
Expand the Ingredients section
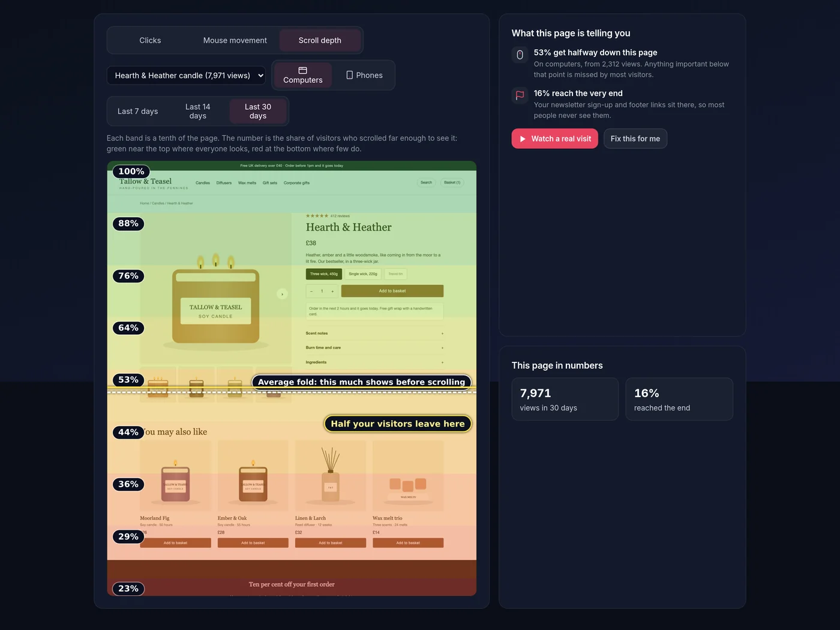[374, 362]
